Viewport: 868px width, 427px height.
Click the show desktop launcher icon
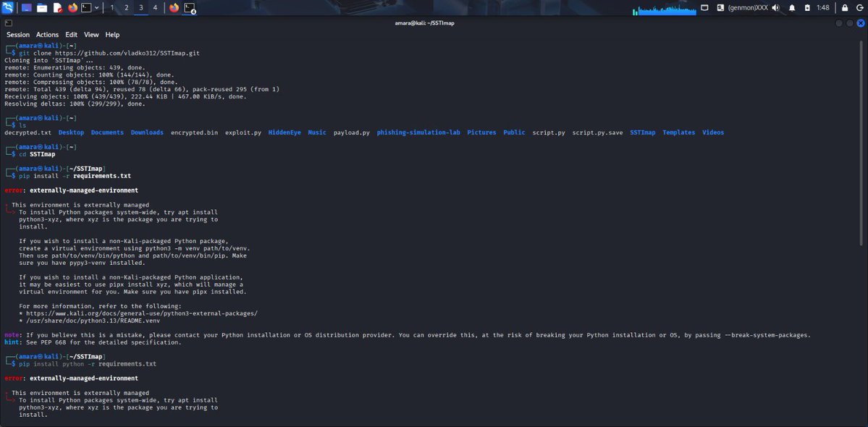pos(27,8)
